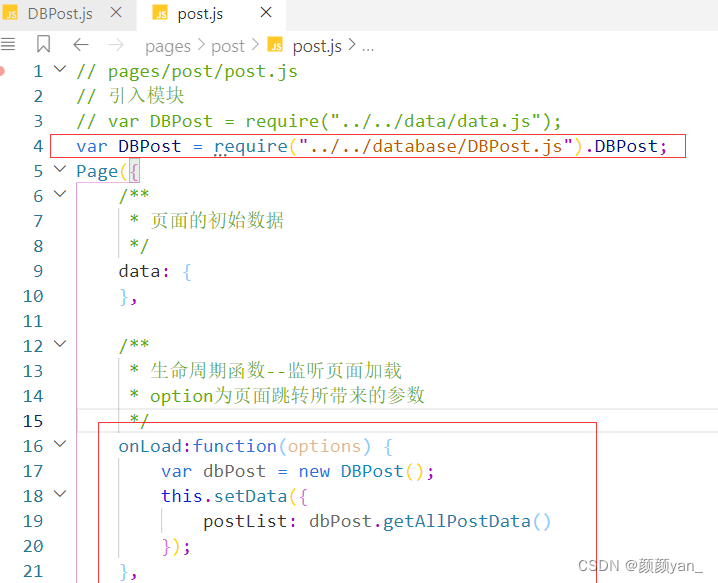Screen dimensions: 718x583
Task: Click the 生命周期函数--监听页面加载 comment
Action: [276, 371]
